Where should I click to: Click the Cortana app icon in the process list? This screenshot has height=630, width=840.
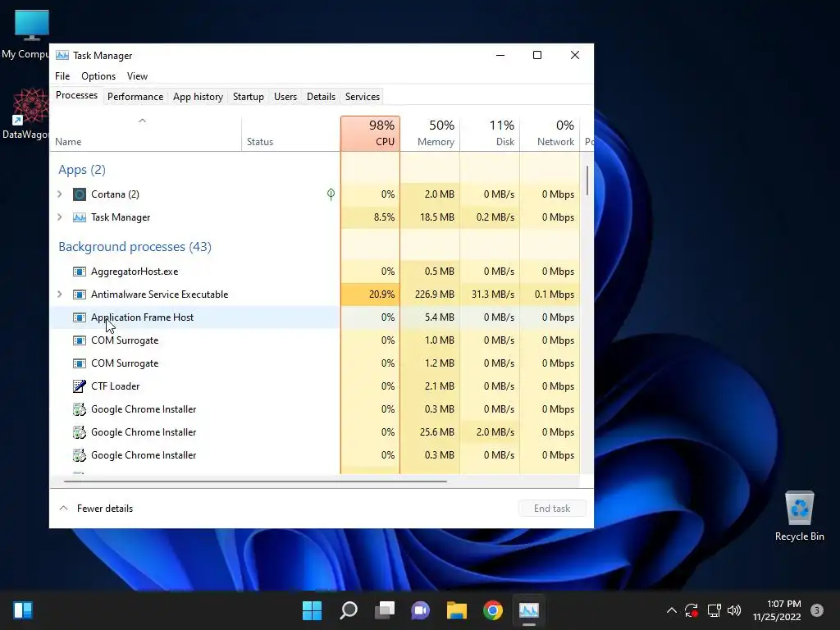point(80,194)
